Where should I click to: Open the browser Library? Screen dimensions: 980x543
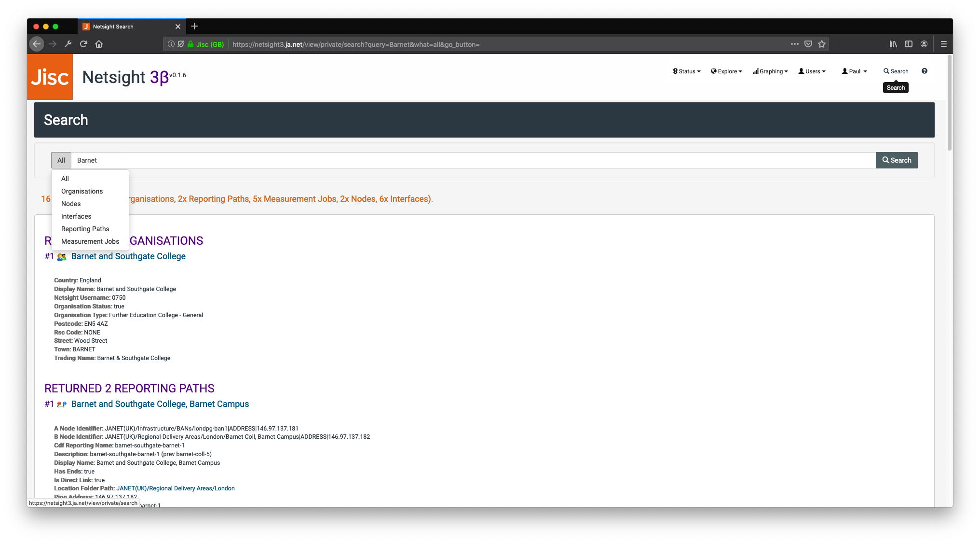click(893, 44)
